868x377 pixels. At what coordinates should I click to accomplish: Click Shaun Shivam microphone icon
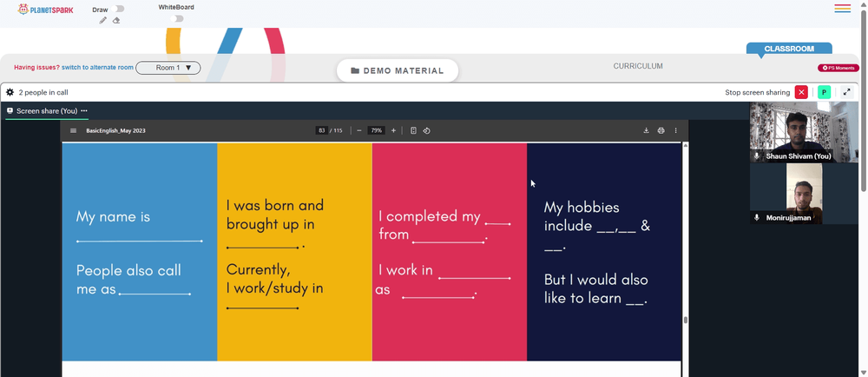point(757,156)
